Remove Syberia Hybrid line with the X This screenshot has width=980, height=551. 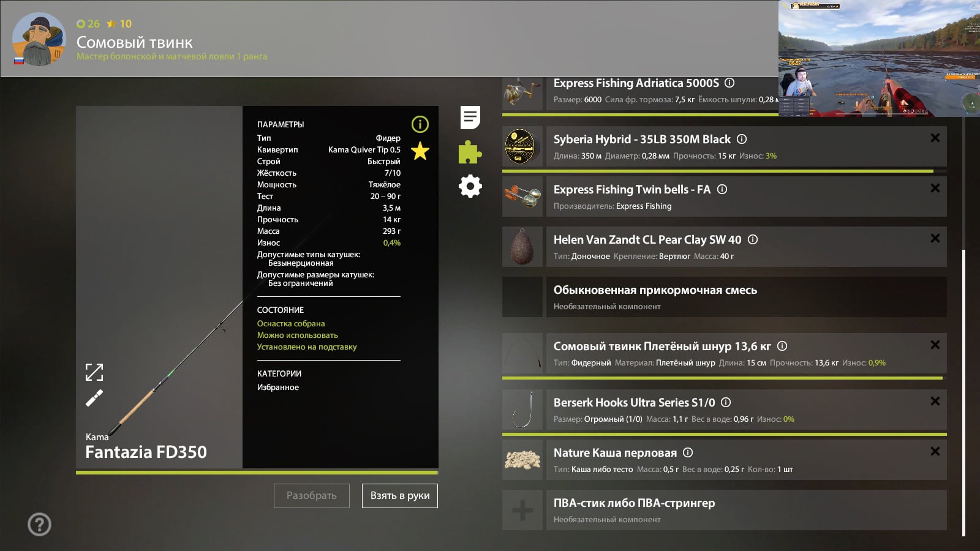tap(935, 138)
